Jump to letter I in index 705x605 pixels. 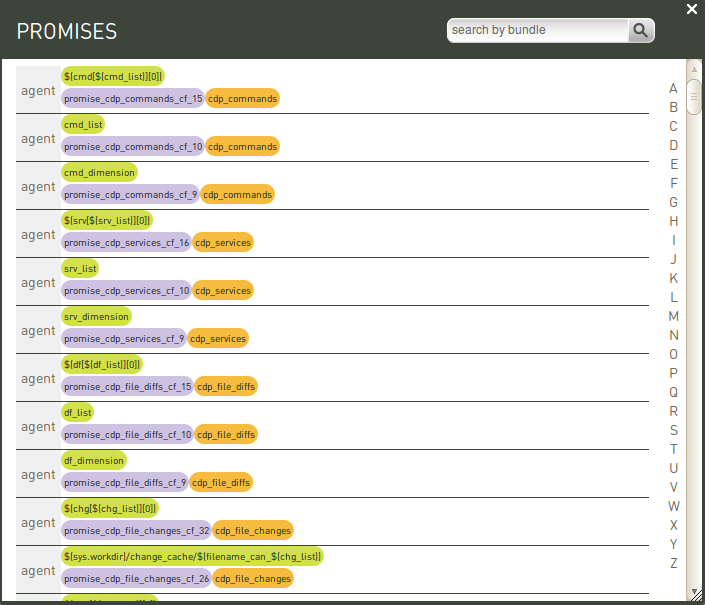(673, 240)
